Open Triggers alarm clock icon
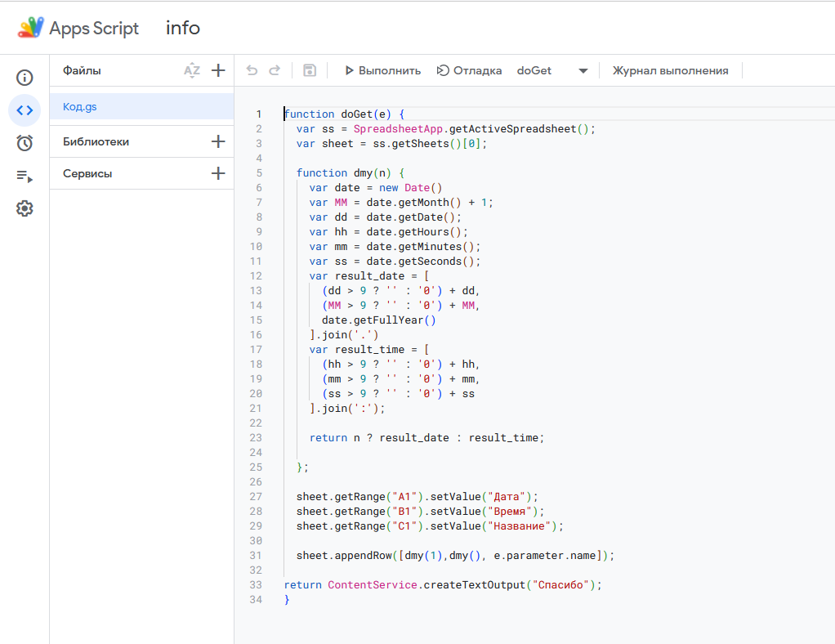 point(25,143)
